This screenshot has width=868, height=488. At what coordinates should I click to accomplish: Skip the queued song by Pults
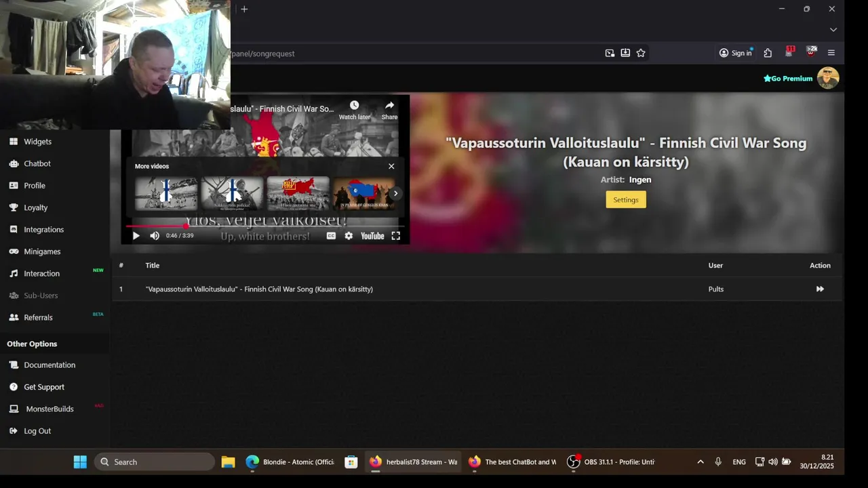(820, 289)
